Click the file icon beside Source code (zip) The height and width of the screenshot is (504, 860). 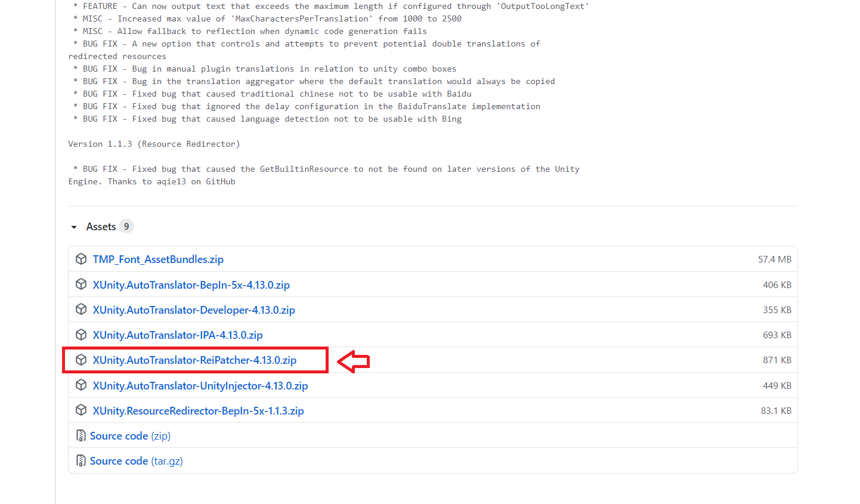click(x=81, y=436)
